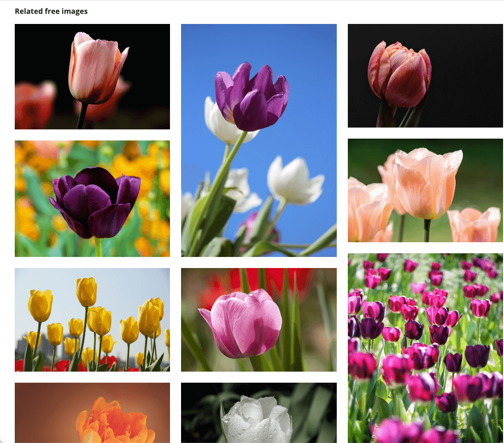Click the 'Related free images' heading
This screenshot has height=443, width=504.
[x=51, y=12]
